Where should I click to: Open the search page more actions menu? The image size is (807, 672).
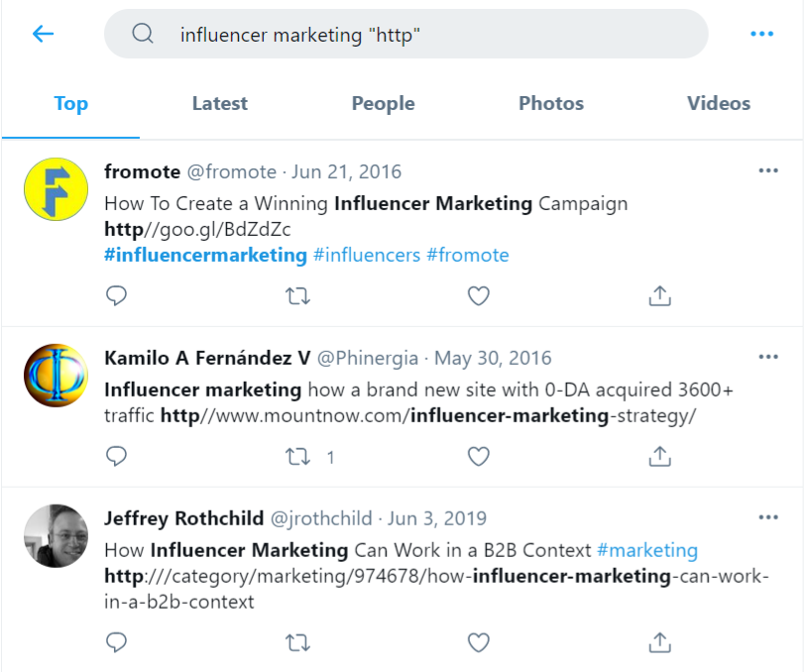point(762,33)
